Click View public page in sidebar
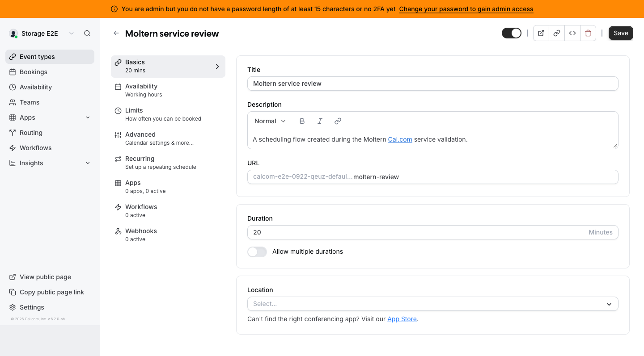Viewport: 644px width, 356px height. [x=50, y=277]
